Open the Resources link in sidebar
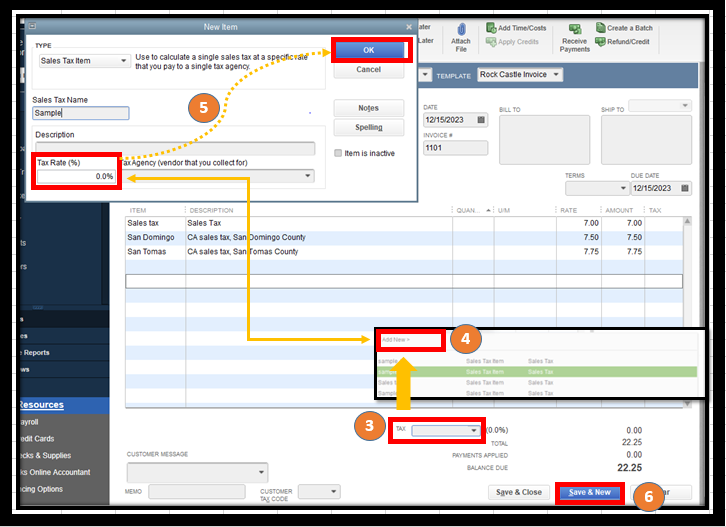 point(41,405)
